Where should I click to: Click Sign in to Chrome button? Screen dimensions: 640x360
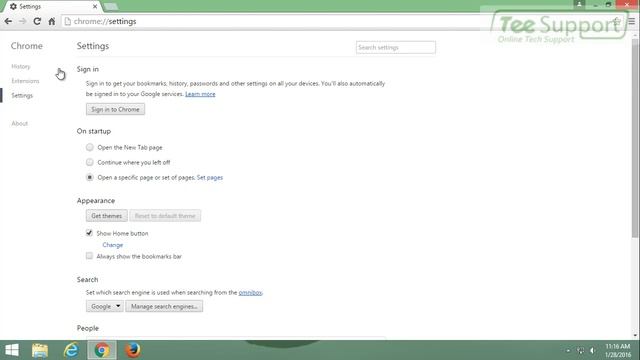[115, 109]
